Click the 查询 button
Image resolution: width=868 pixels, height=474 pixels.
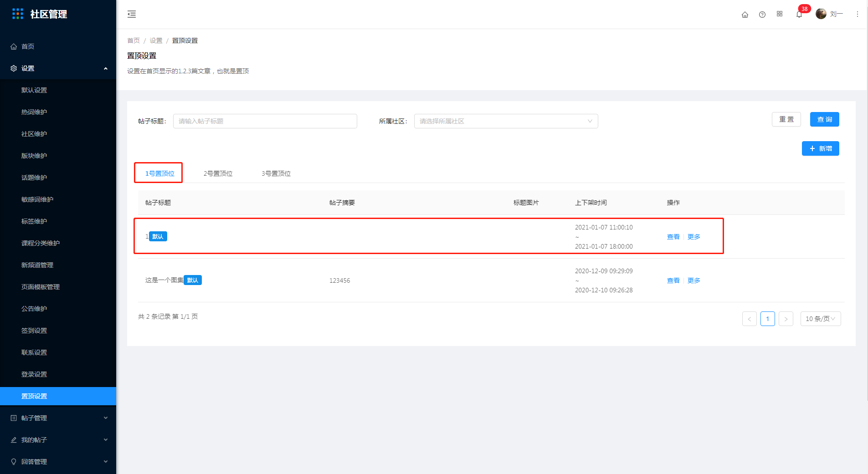point(824,119)
